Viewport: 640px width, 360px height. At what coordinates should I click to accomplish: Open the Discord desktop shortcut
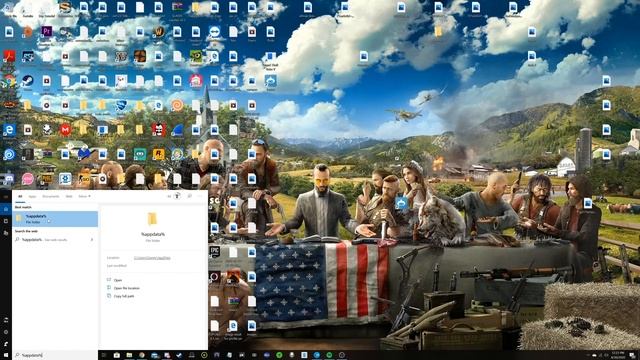(x=9, y=179)
